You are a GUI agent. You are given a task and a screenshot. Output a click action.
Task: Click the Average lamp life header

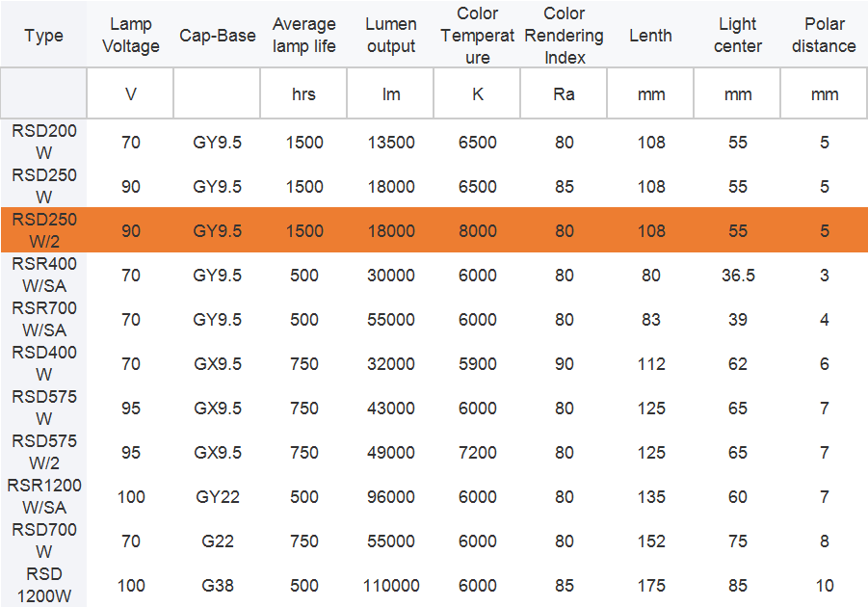point(303,36)
